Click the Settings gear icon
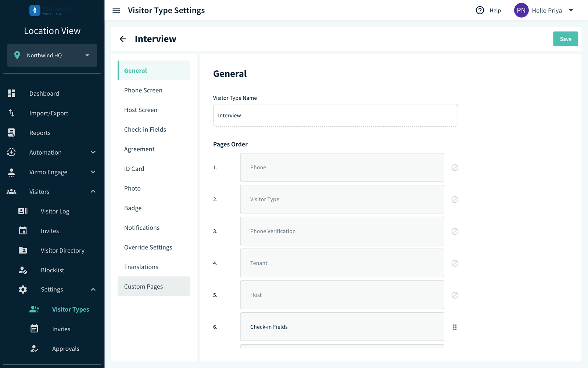 pos(23,290)
